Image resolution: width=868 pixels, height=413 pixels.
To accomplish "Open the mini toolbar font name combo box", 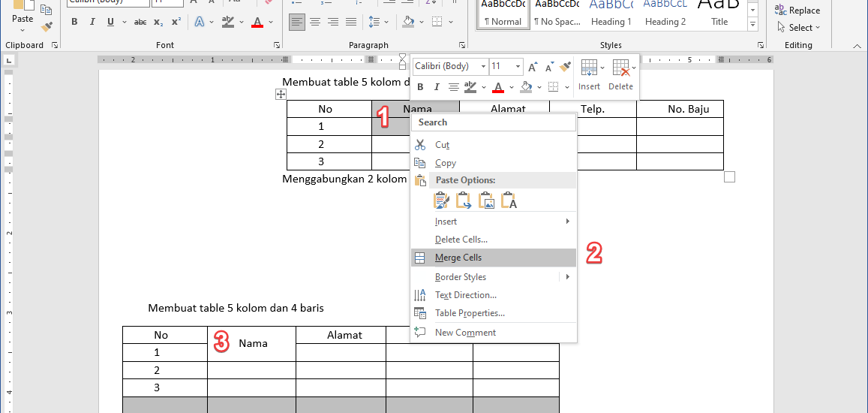I will 451,67.
